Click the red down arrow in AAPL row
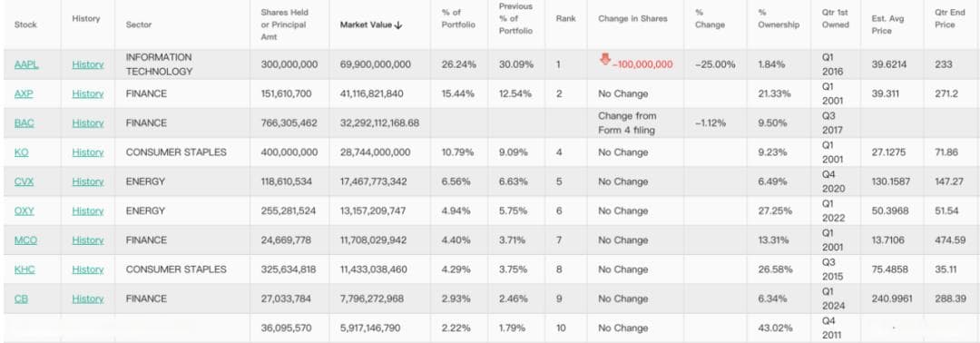 [x=604, y=59]
